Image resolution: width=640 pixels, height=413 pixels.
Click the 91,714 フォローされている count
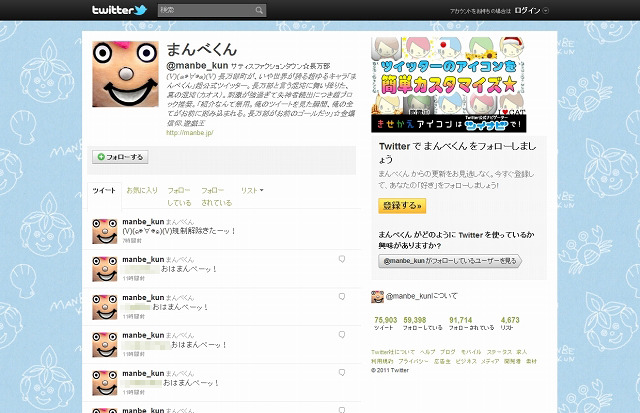click(x=471, y=323)
